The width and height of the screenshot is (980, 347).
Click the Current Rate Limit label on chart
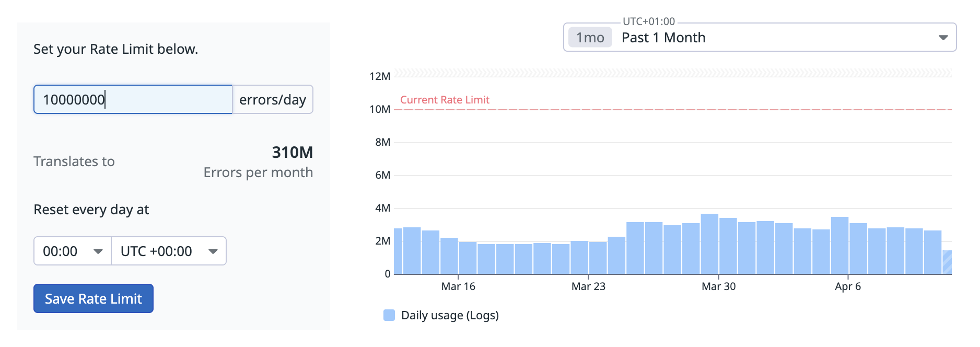[x=445, y=100]
